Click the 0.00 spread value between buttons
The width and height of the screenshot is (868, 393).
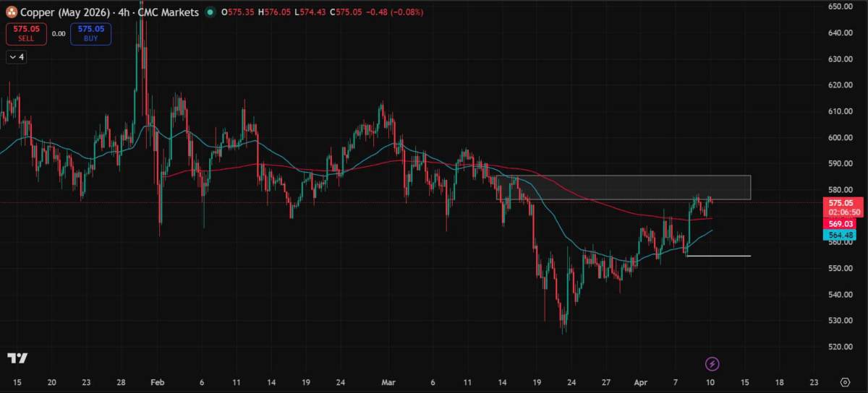[59, 33]
